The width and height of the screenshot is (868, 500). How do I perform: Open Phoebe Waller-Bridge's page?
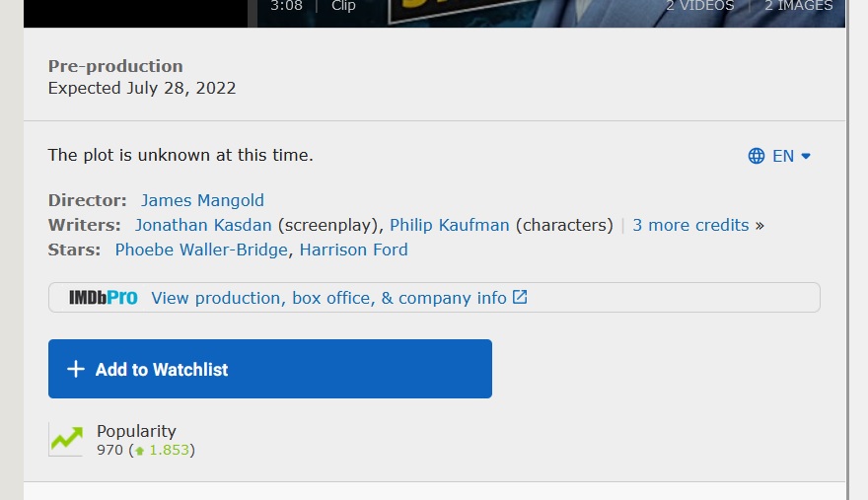click(201, 250)
